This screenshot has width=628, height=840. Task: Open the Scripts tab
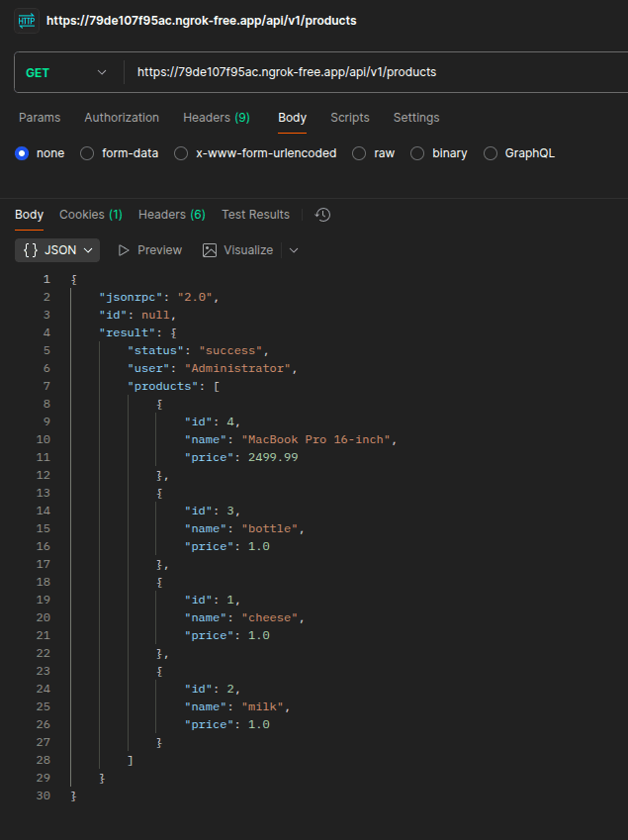click(350, 118)
